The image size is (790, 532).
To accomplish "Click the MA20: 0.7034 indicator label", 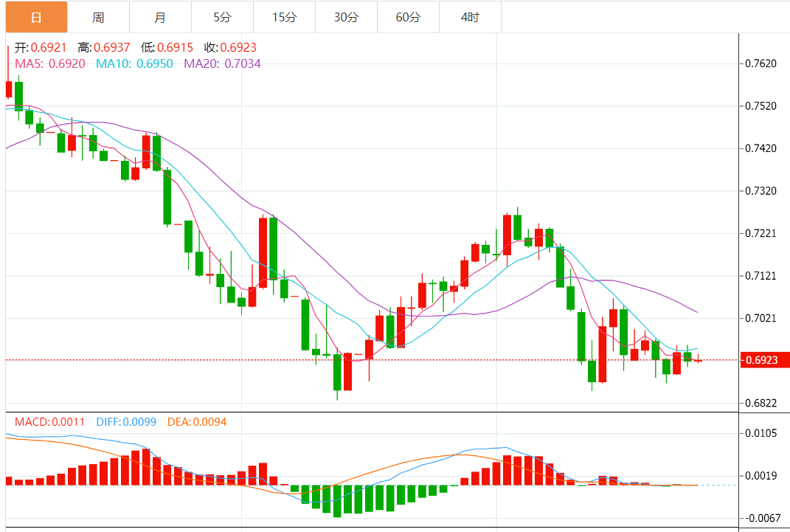I will [222, 64].
